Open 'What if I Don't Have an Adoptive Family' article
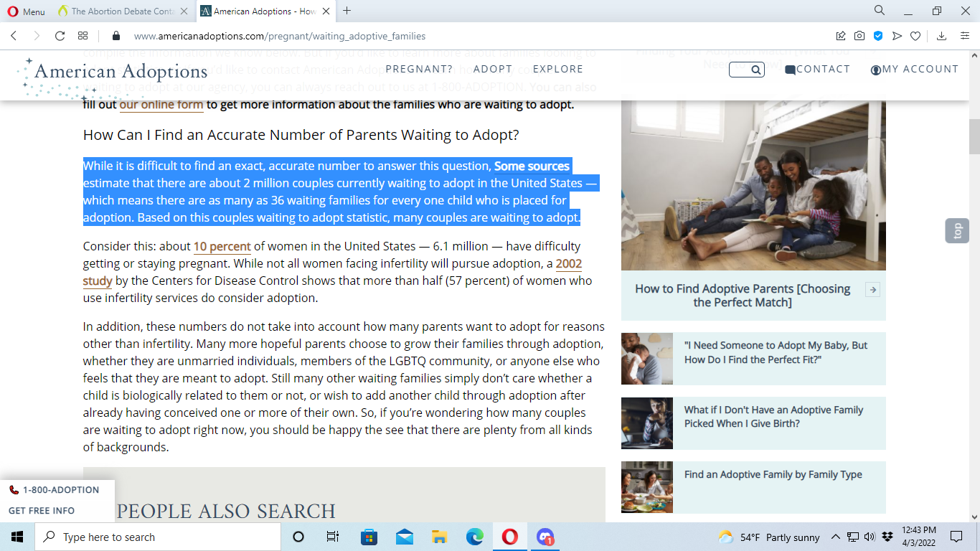 click(774, 416)
